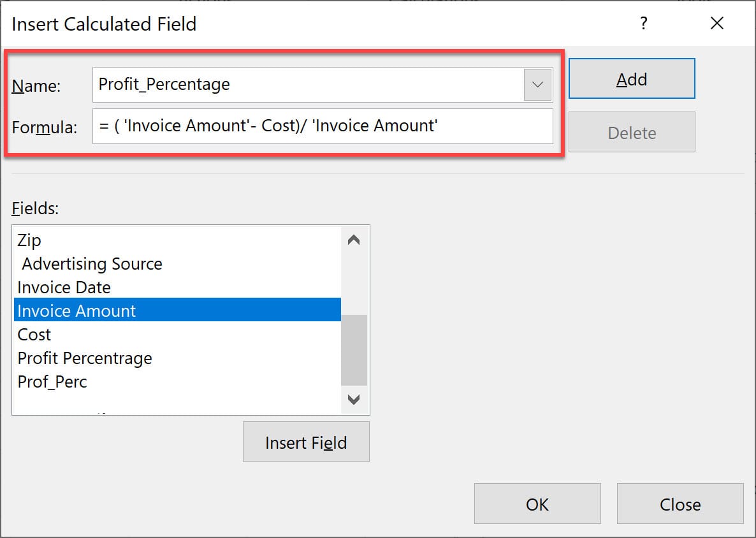Click the Delete button

point(631,133)
